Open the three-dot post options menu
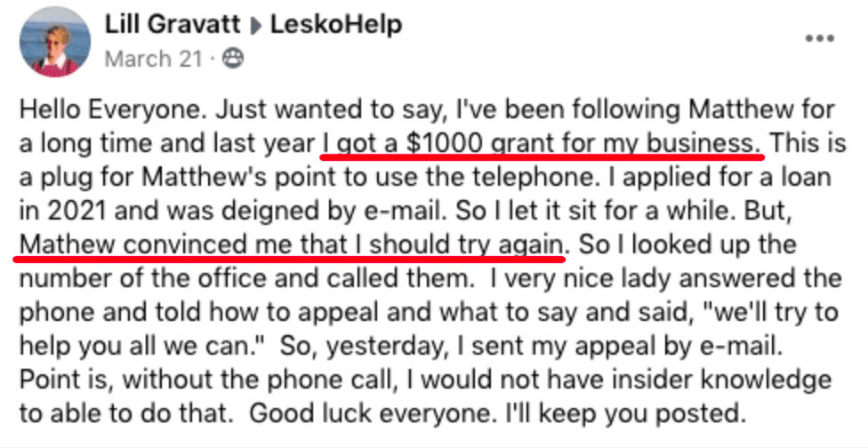 [819, 40]
